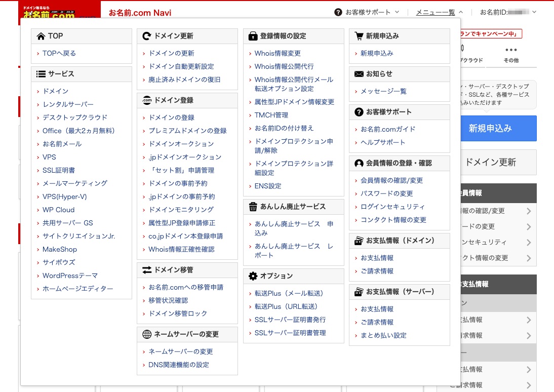Open ENS設定 link
554x392 pixels.
tap(268, 186)
